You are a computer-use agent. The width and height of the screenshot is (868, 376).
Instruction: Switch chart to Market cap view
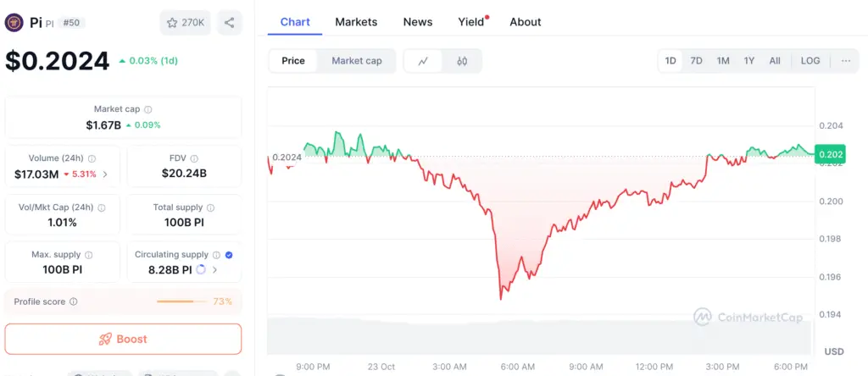tap(356, 61)
